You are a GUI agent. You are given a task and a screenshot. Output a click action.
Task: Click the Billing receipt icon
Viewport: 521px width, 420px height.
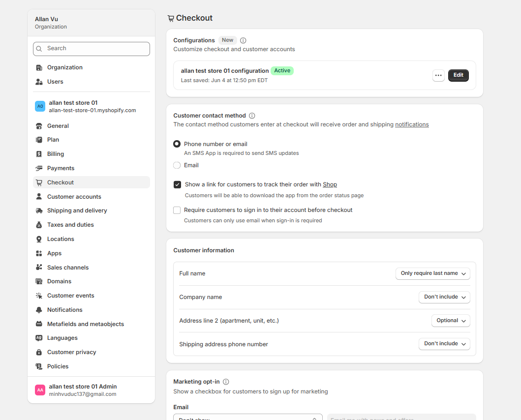pyautogui.click(x=39, y=154)
